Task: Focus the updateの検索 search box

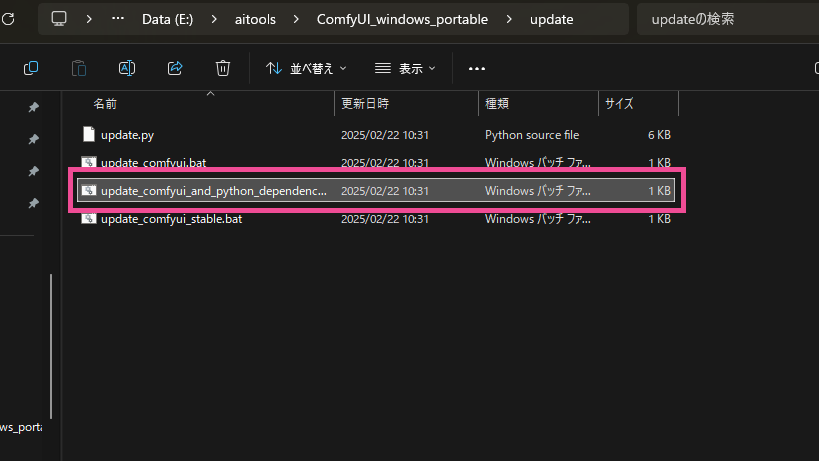Action: [x=728, y=19]
